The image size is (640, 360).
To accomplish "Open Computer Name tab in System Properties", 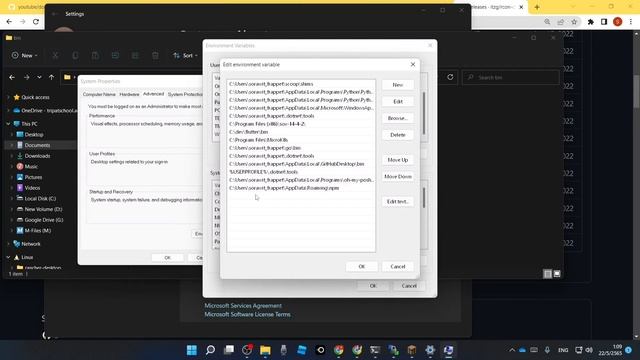I will pos(99,94).
